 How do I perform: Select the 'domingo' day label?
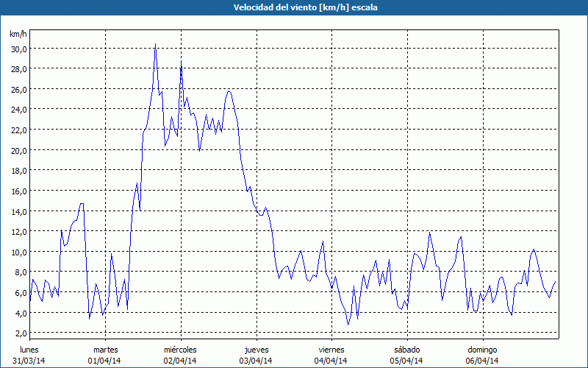coord(481,350)
